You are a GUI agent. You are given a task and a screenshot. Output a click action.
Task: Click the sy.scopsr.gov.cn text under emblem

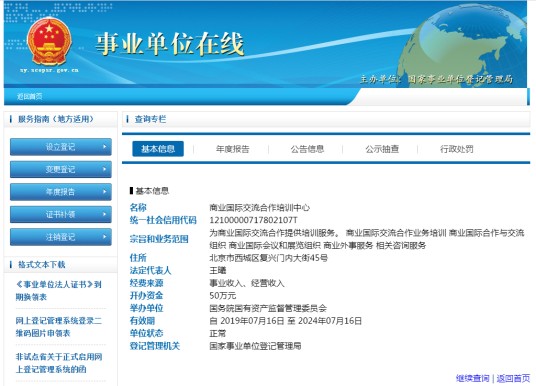pyautogui.click(x=49, y=70)
